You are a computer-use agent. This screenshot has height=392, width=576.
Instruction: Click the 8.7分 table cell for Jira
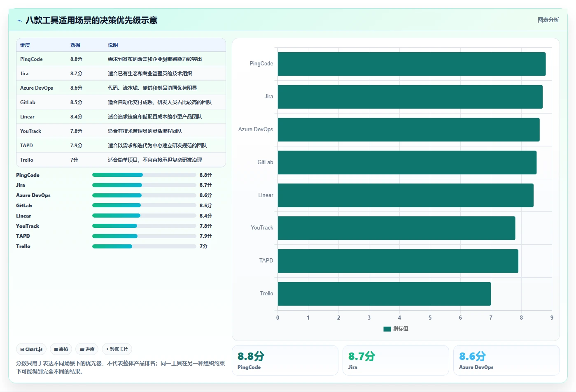pyautogui.click(x=76, y=74)
